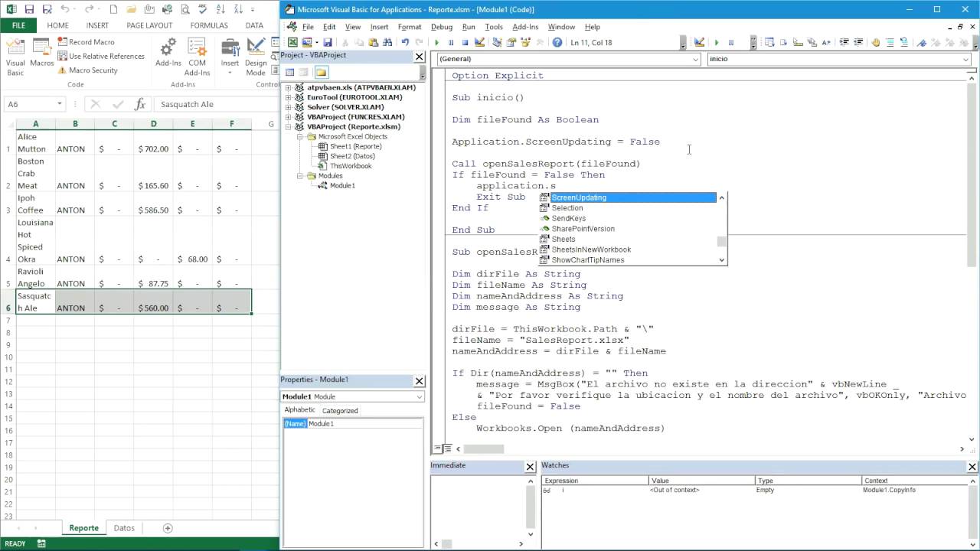Viewport: 980px width, 551px height.
Task: Open the Format menu
Action: coord(410,27)
